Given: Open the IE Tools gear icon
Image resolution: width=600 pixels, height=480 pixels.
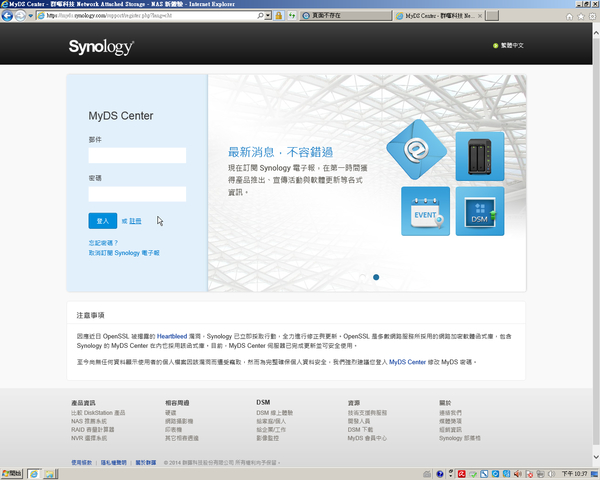Looking at the screenshot, I should [x=592, y=16].
